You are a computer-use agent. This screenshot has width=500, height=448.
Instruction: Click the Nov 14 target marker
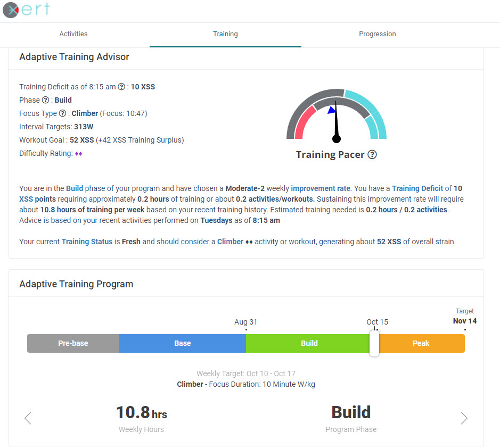click(x=464, y=321)
